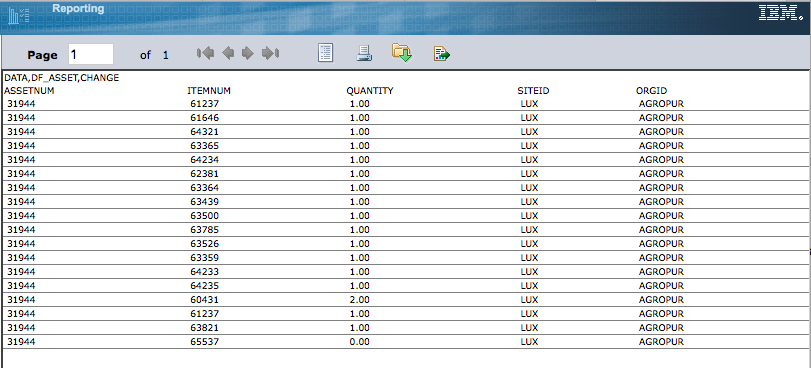Click quantity 1.00 in the 63785 row

point(360,229)
